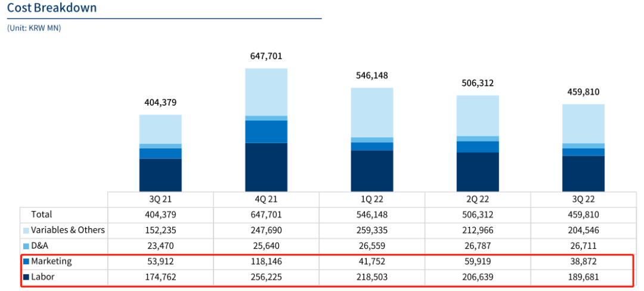Screen dimensions: 644x291
Task: Click the light blue top segment of the 1Q 22 bar
Action: pyautogui.click(x=371, y=112)
